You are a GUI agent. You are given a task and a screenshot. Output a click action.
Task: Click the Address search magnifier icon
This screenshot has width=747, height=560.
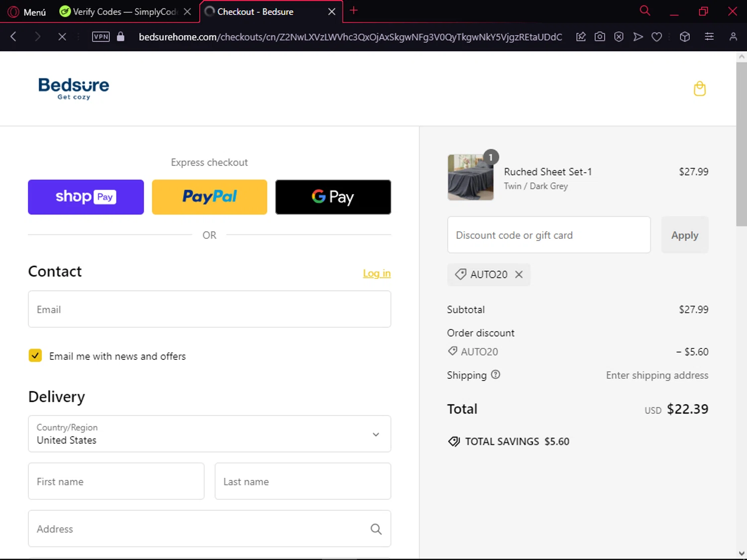pyautogui.click(x=376, y=529)
